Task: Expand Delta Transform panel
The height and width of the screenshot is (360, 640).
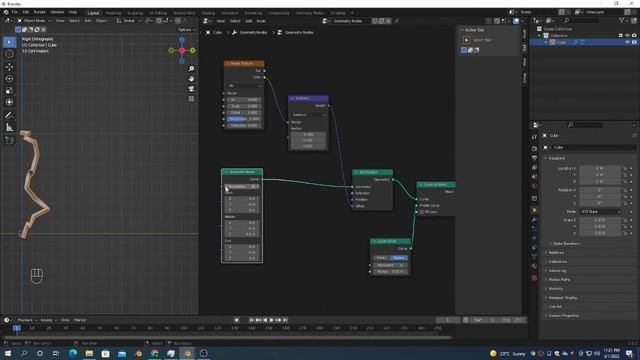Action: (x=565, y=244)
